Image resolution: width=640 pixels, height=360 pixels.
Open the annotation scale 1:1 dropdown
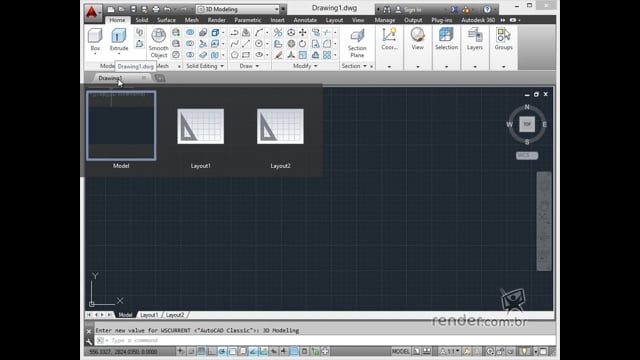tap(449, 351)
